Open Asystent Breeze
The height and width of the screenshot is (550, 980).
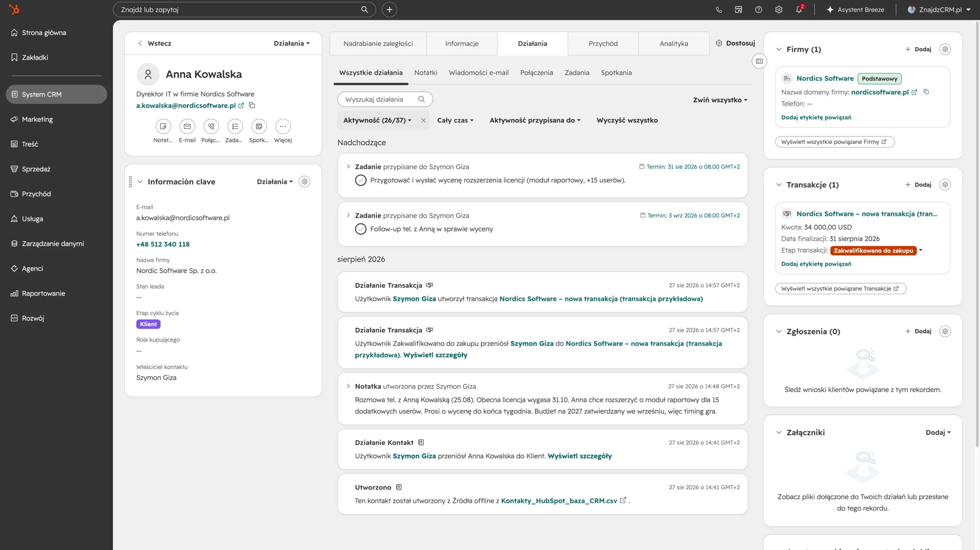click(855, 10)
